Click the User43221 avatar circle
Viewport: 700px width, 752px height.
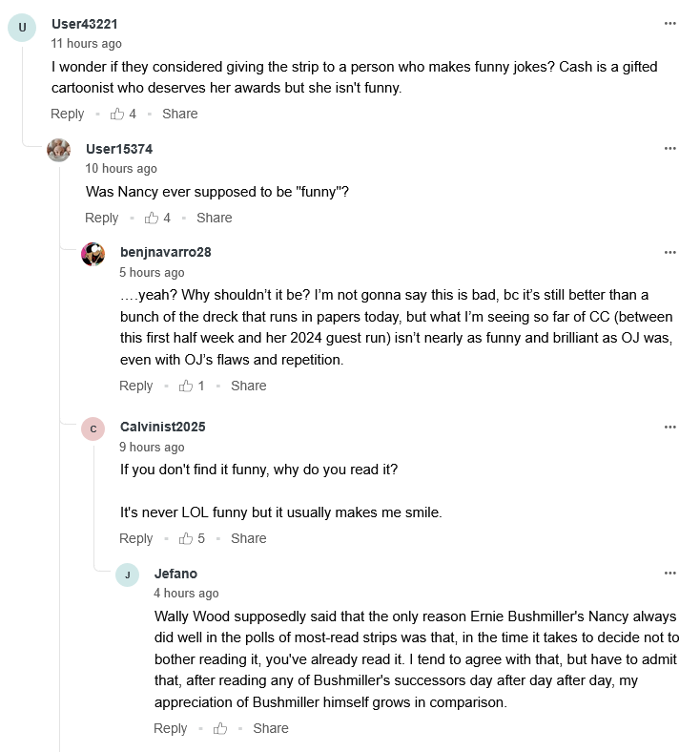click(22, 28)
